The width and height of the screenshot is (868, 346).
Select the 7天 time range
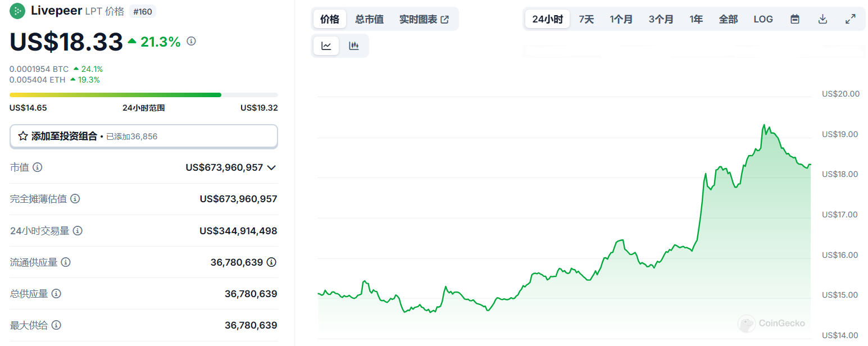[x=586, y=19]
